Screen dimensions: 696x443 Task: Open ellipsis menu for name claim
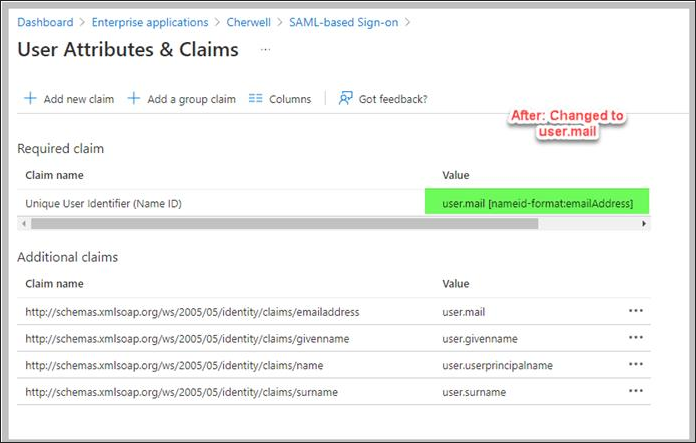[635, 365]
